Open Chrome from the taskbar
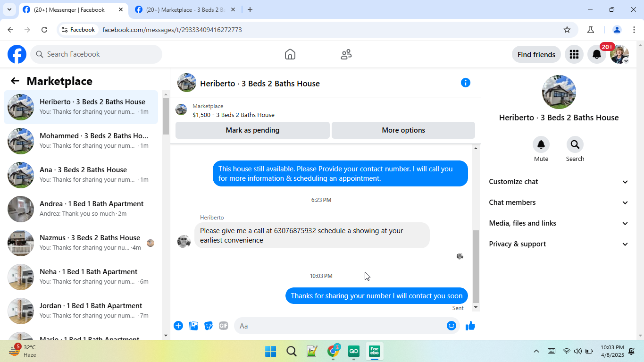 (334, 351)
